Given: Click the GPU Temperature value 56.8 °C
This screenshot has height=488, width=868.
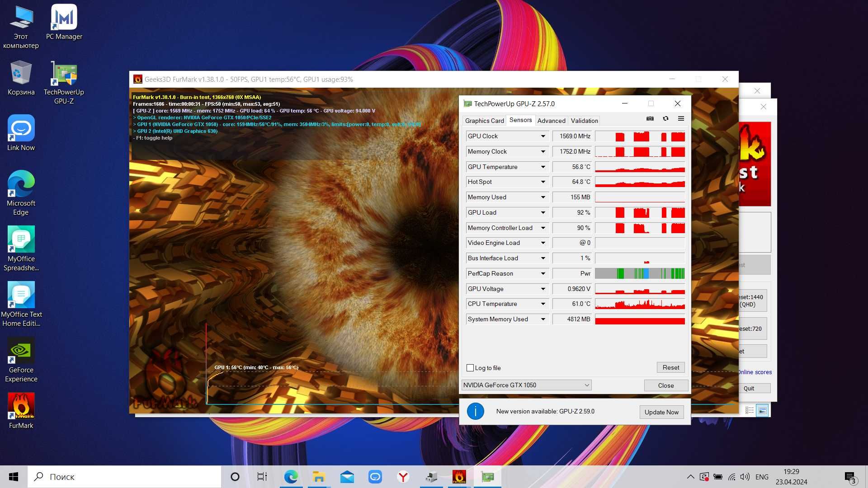Looking at the screenshot, I should (x=572, y=167).
